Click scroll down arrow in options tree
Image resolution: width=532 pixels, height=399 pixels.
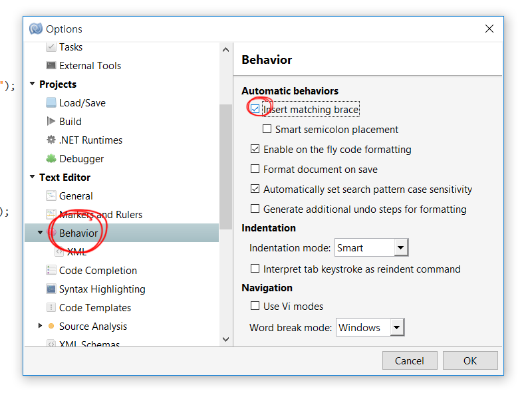tap(225, 339)
